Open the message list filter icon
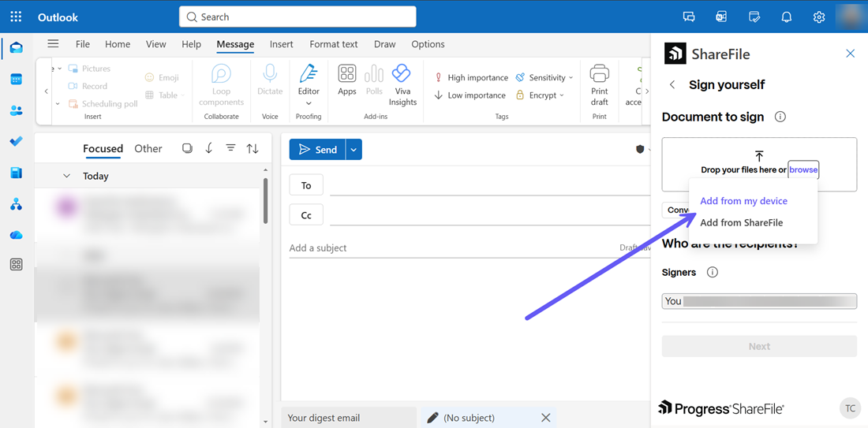 point(231,148)
